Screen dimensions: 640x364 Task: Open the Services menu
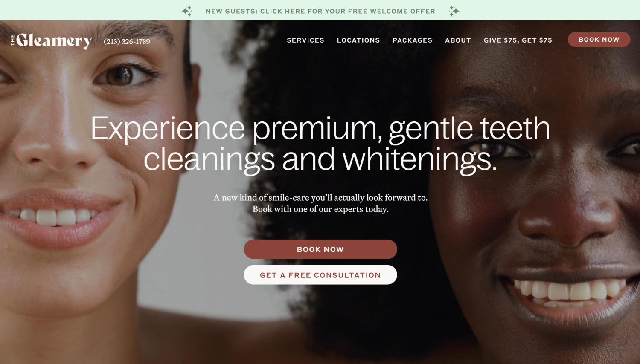pos(305,40)
